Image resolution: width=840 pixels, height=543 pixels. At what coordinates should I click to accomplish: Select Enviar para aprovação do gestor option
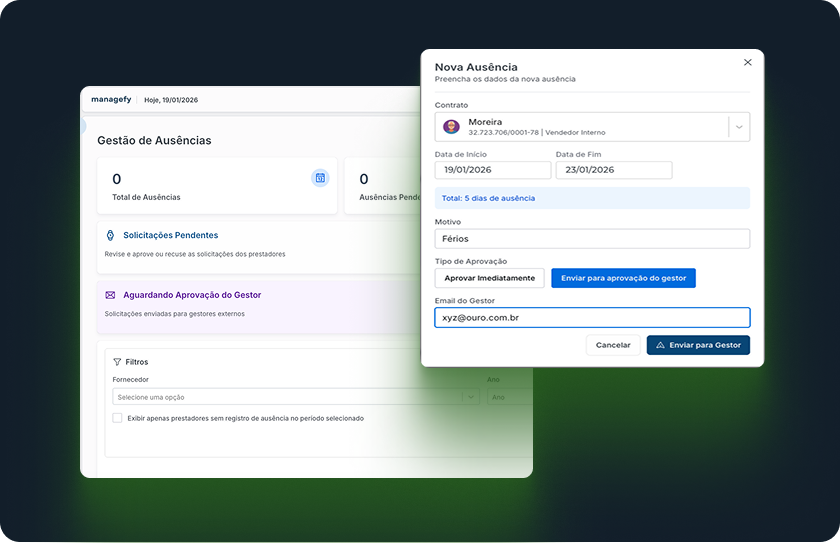point(623,278)
